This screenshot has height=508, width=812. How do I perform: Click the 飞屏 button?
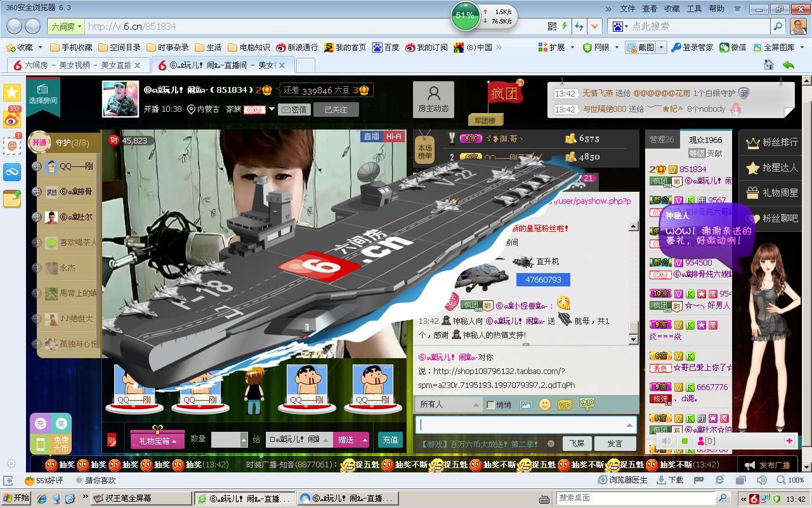point(577,443)
